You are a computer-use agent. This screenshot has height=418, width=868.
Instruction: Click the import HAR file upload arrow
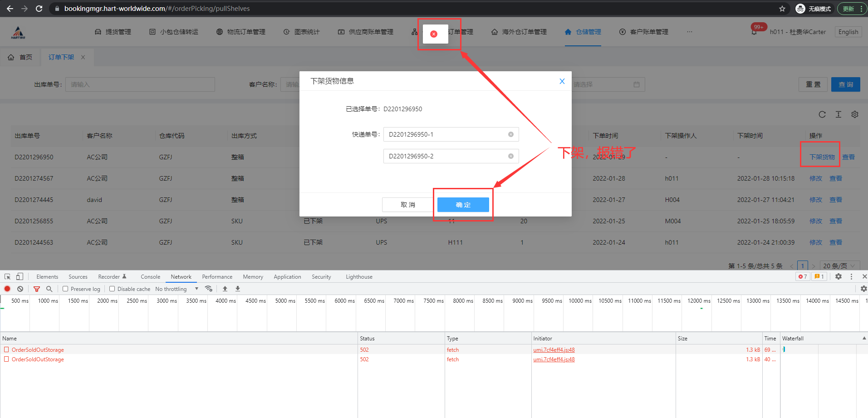coord(225,289)
